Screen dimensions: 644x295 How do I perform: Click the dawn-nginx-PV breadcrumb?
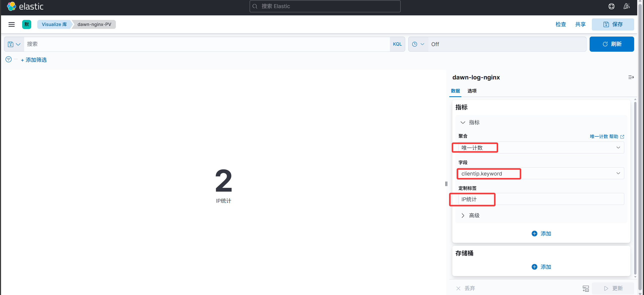(94, 24)
